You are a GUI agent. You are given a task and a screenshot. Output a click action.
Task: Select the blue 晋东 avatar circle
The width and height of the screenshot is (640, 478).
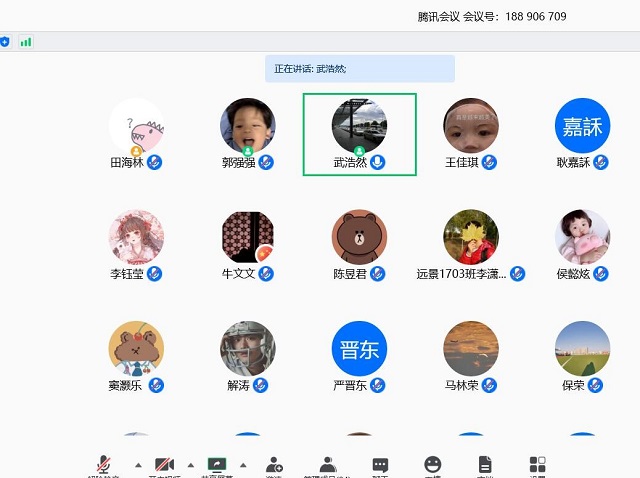point(359,349)
